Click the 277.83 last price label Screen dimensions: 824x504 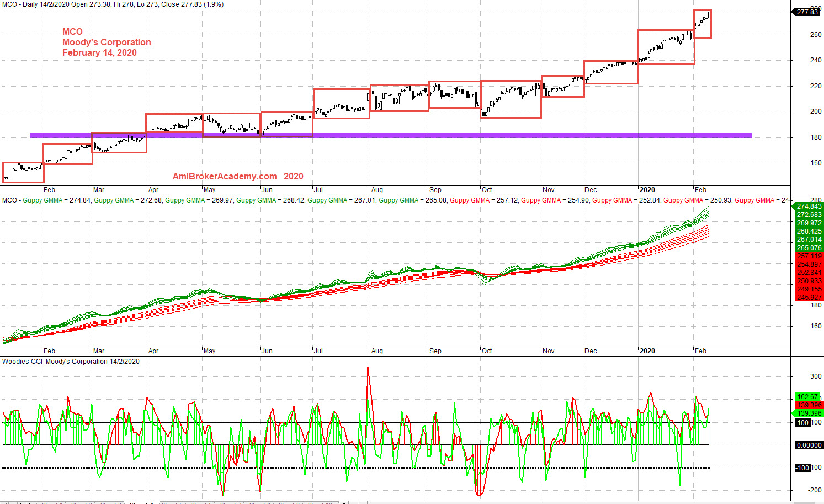pyautogui.click(x=807, y=12)
